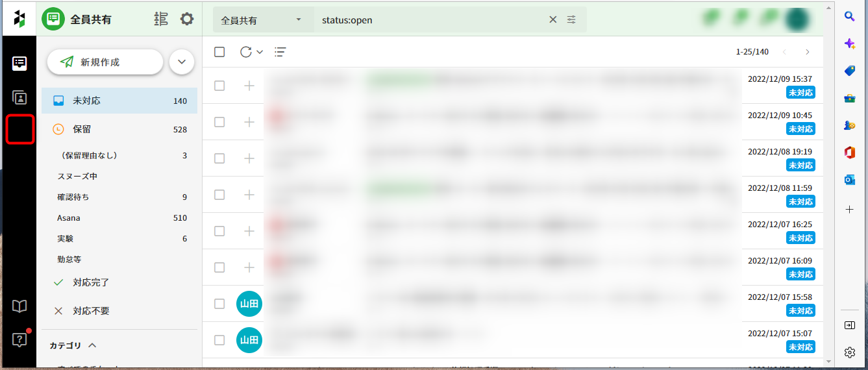868x370 pixels.
Task: Open the search filter options icon
Action: click(x=571, y=19)
